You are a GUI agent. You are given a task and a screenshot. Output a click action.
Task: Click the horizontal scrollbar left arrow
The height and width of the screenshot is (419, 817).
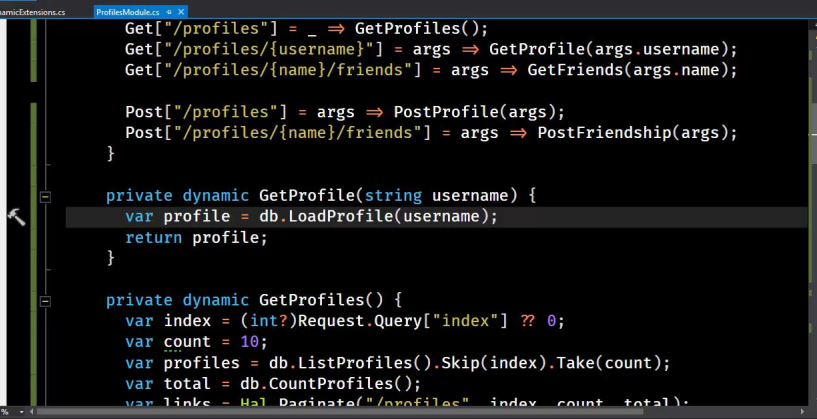point(32,412)
